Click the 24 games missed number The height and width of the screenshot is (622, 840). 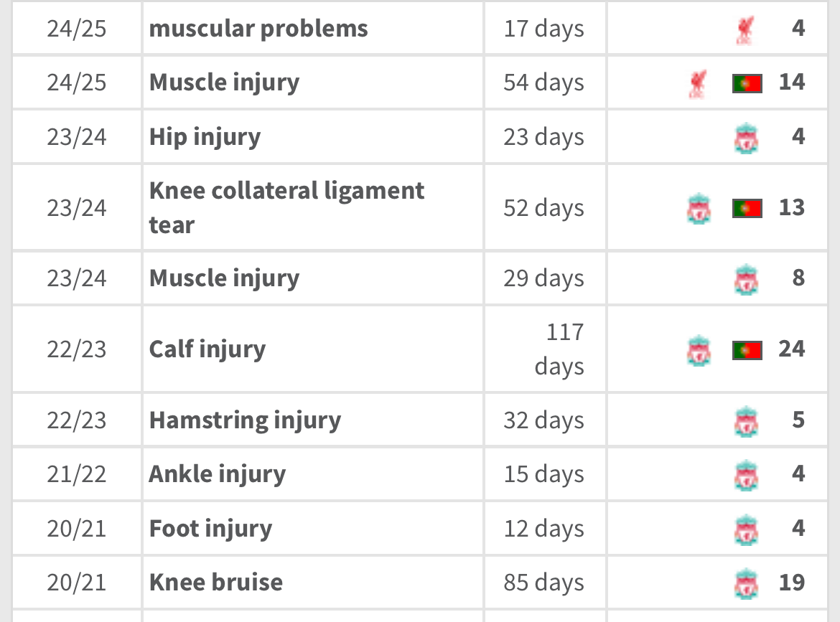[791, 349]
